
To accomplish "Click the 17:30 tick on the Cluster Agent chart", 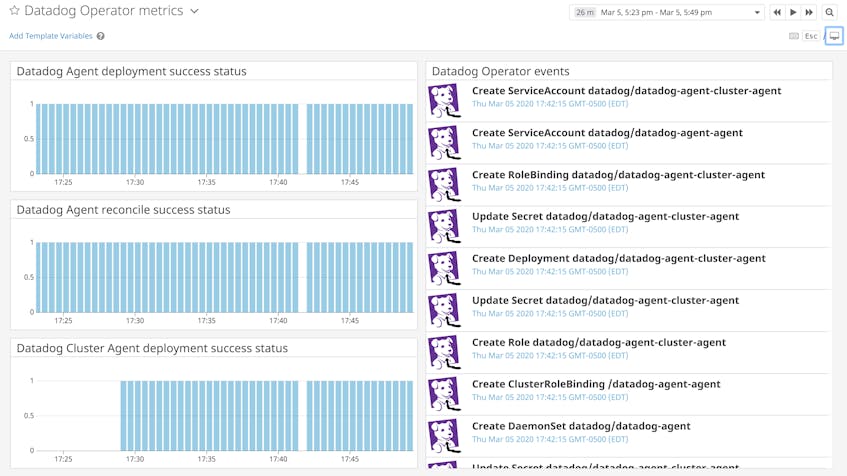I will (135, 459).
